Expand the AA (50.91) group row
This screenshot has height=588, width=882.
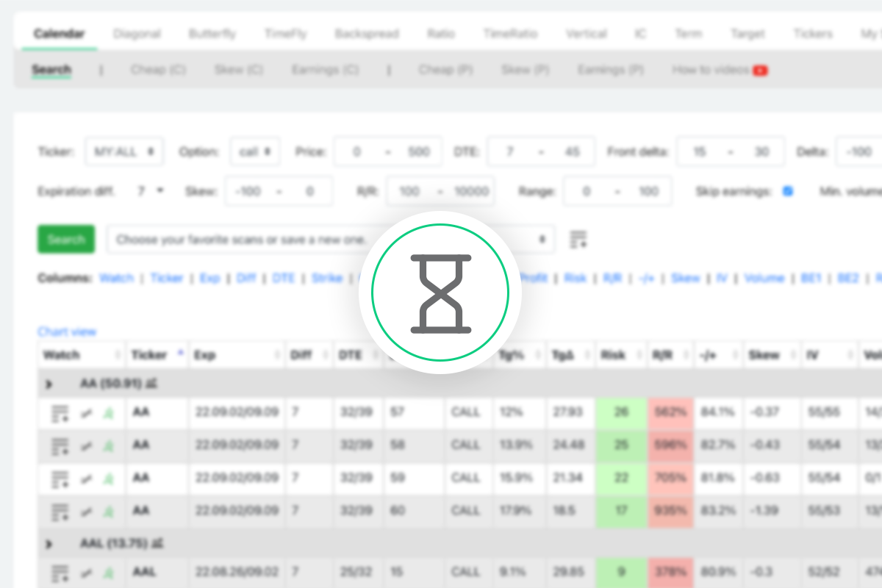(x=49, y=384)
